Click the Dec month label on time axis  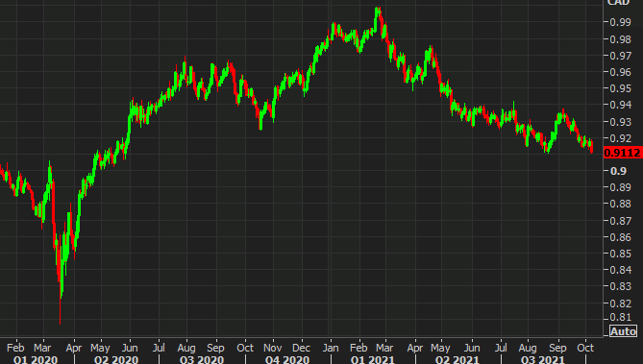(302, 348)
